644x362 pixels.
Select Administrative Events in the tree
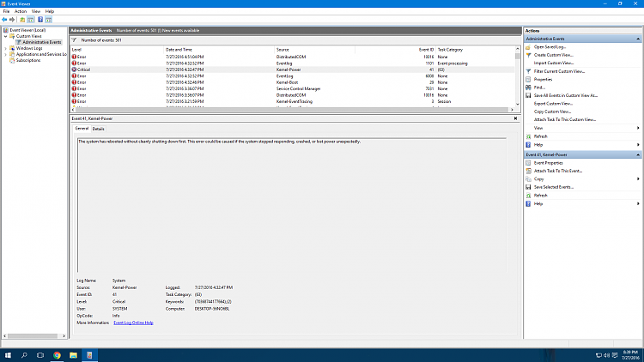pyautogui.click(x=41, y=42)
